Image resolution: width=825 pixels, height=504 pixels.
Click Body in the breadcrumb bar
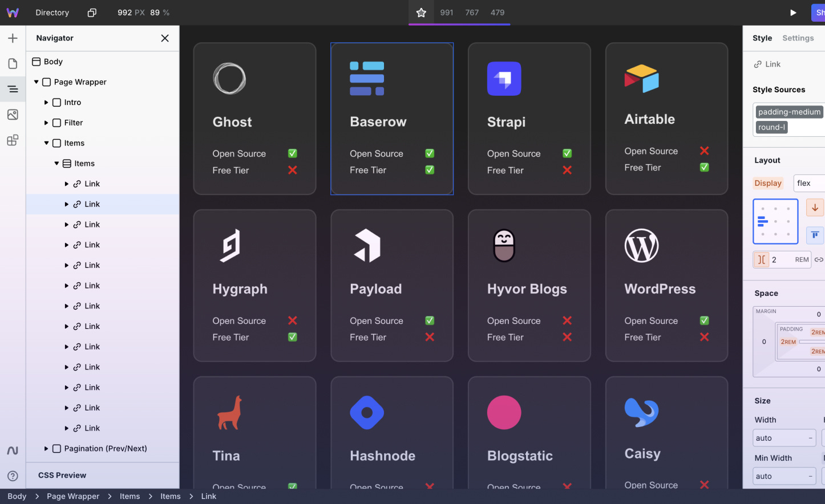pyautogui.click(x=17, y=496)
